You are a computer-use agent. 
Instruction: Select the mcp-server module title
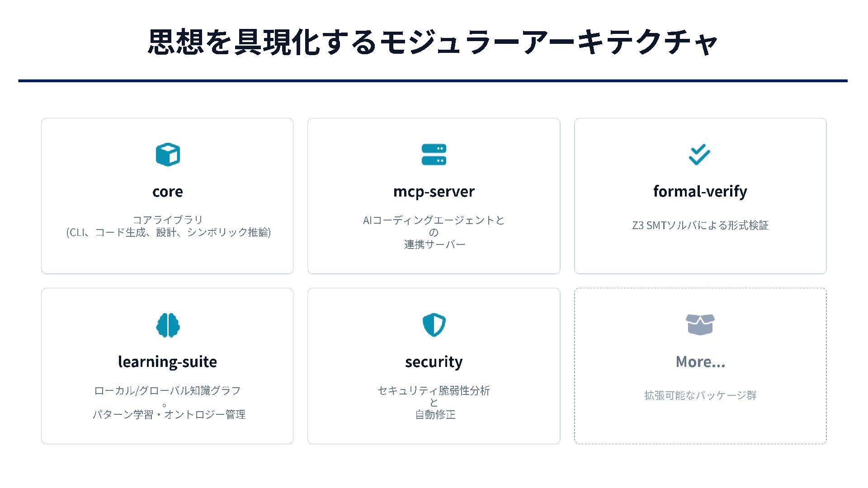(434, 192)
